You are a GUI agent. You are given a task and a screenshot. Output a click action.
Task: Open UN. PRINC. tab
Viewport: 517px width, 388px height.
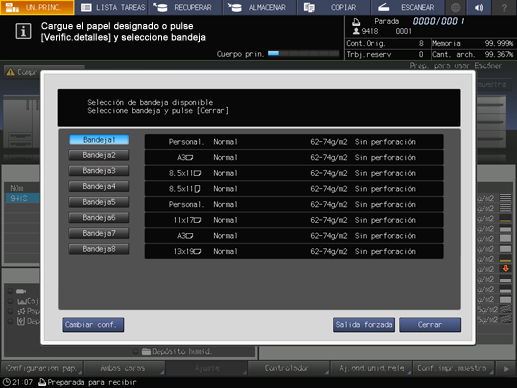(37, 7)
